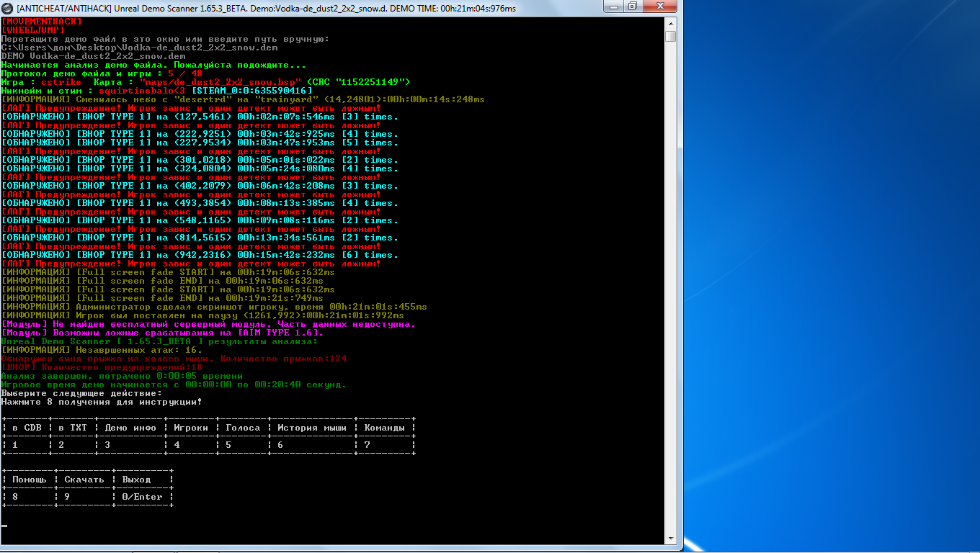The image size is (980, 553).
Task: Click the 'Команды' table cell
Action: pyautogui.click(x=385, y=428)
